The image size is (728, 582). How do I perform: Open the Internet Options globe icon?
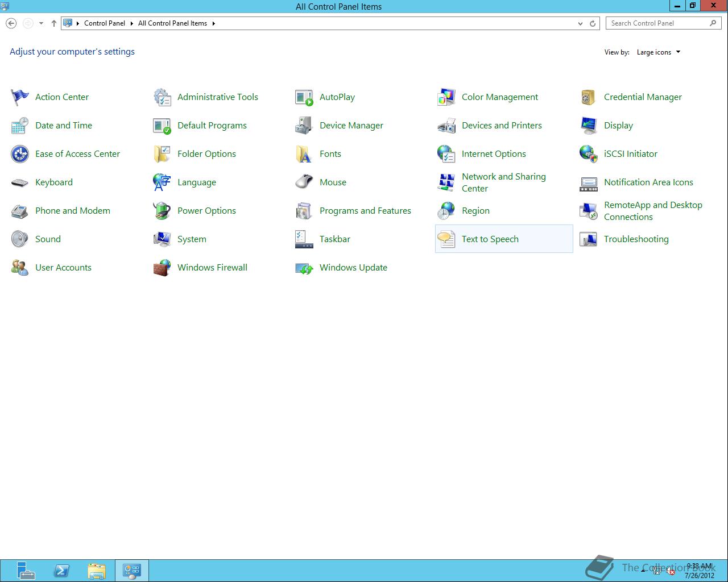click(x=446, y=154)
